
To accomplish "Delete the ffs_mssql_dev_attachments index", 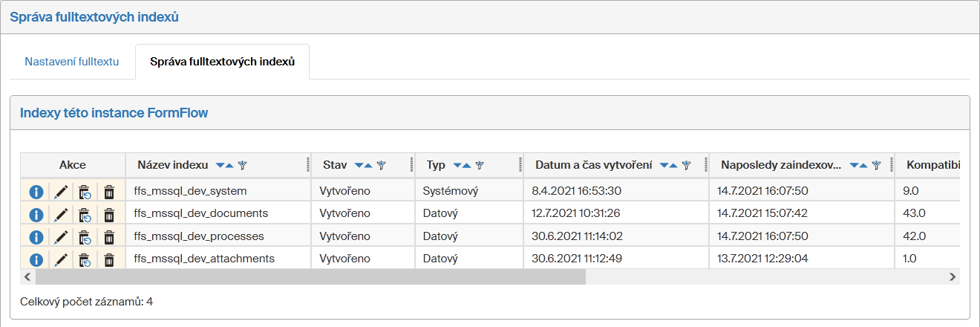I will [x=109, y=259].
